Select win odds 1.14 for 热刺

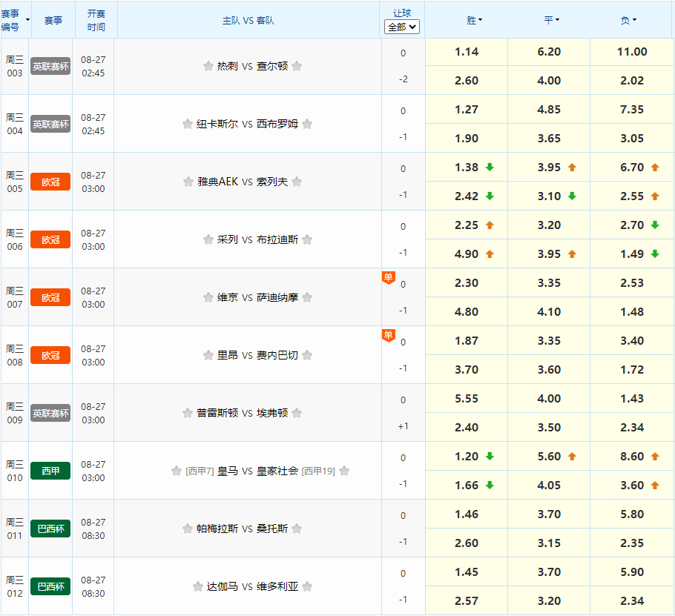[x=467, y=52]
